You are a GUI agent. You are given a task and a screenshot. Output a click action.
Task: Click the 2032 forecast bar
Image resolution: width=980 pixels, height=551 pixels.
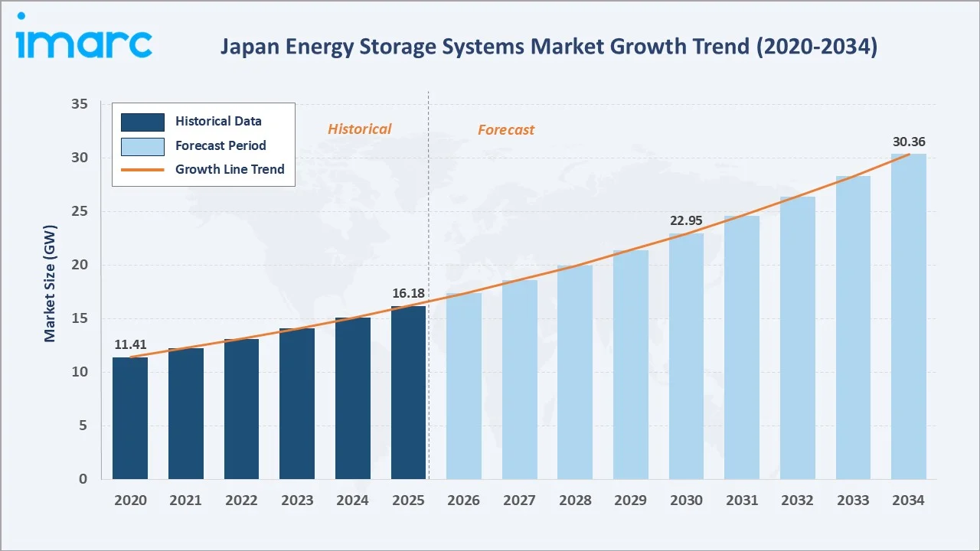click(798, 337)
